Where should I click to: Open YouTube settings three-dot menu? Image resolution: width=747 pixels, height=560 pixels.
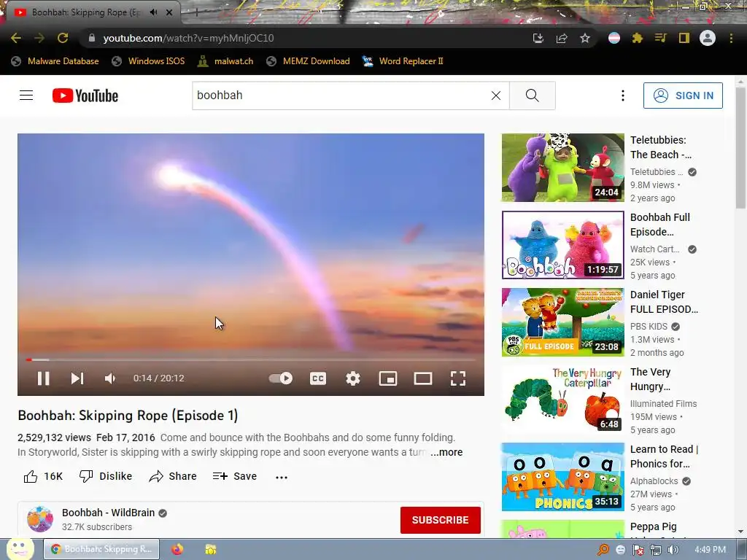point(623,96)
